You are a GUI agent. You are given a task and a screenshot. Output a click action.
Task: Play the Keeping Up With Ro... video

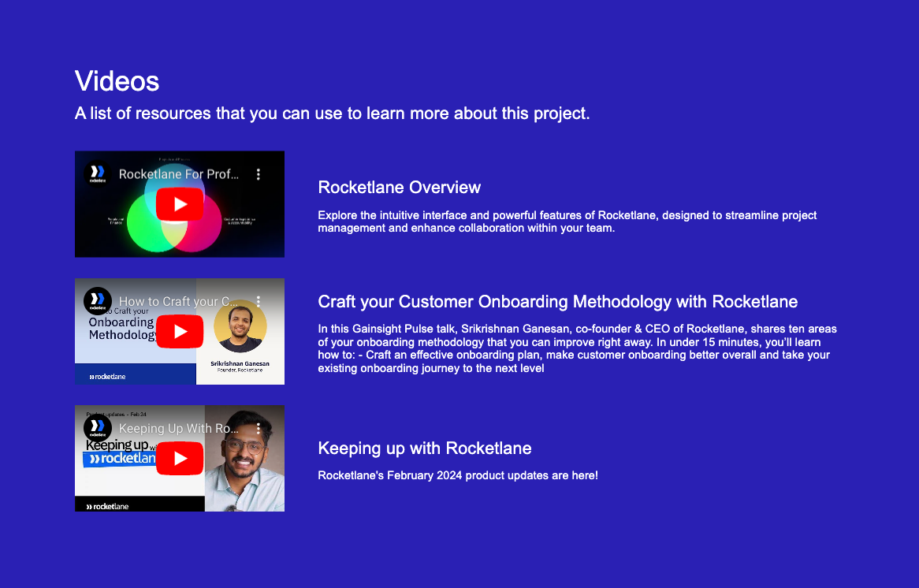[180, 459]
